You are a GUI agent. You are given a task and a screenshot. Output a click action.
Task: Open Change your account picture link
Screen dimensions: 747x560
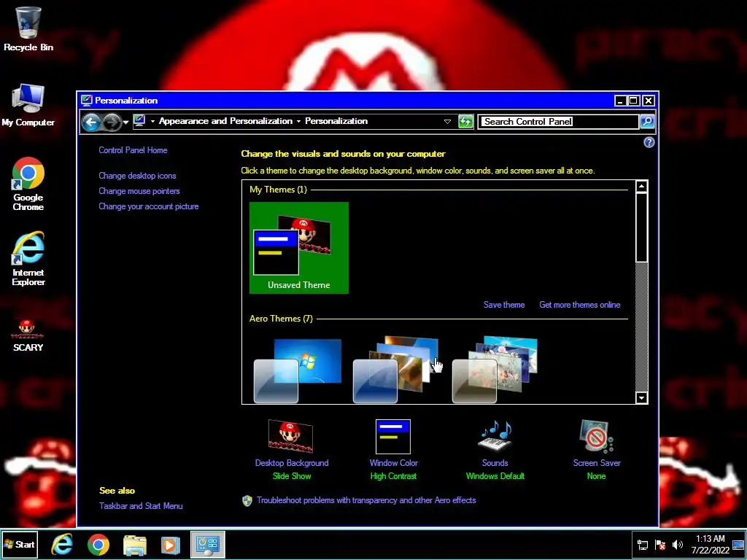149,206
